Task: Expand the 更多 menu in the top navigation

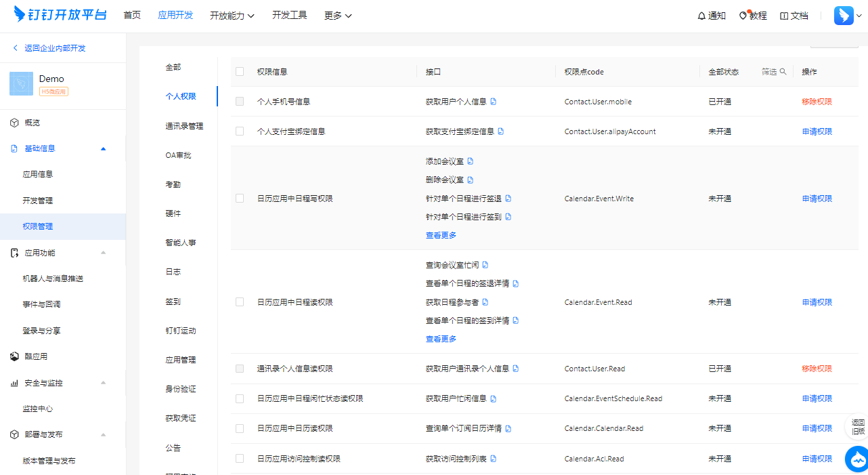Action: coord(337,15)
